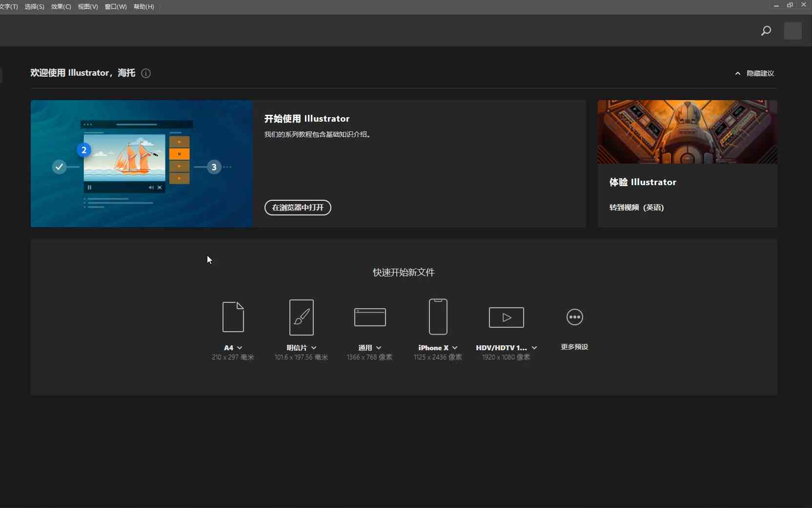Expand the 明信片 preset dropdown arrow
Image resolution: width=812 pixels, height=508 pixels.
[314, 348]
